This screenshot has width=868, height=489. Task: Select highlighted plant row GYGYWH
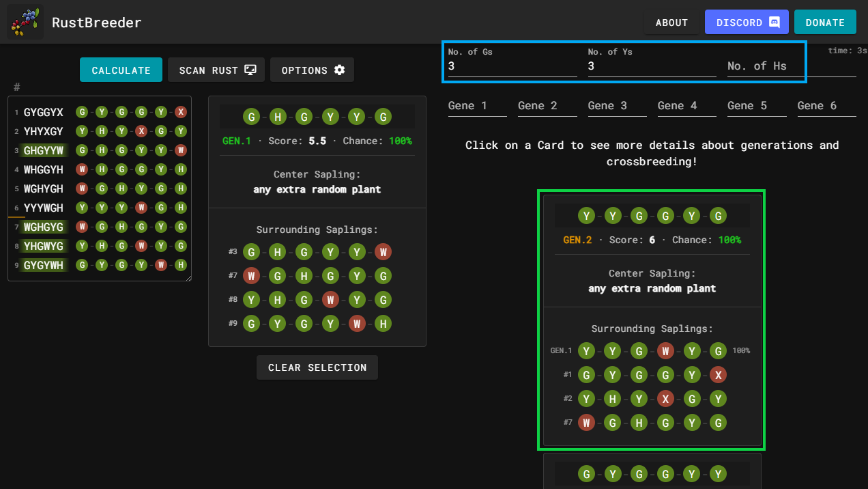100,265
